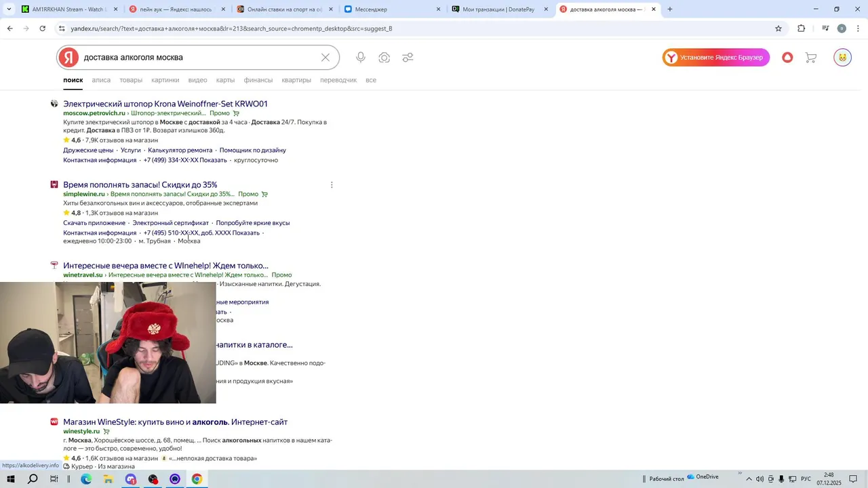Open Электрический штопор Krona result title
This screenshot has height=488, width=868.
(x=165, y=104)
